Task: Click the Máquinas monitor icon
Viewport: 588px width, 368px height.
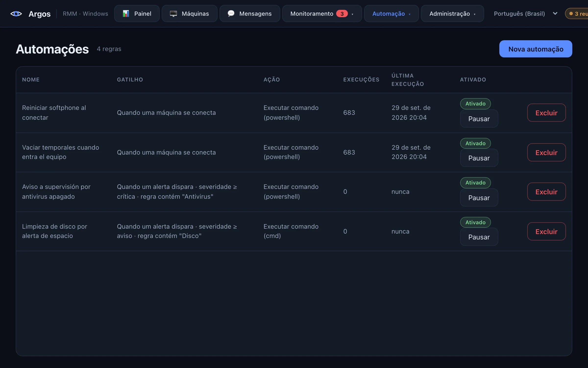Action: point(173,13)
